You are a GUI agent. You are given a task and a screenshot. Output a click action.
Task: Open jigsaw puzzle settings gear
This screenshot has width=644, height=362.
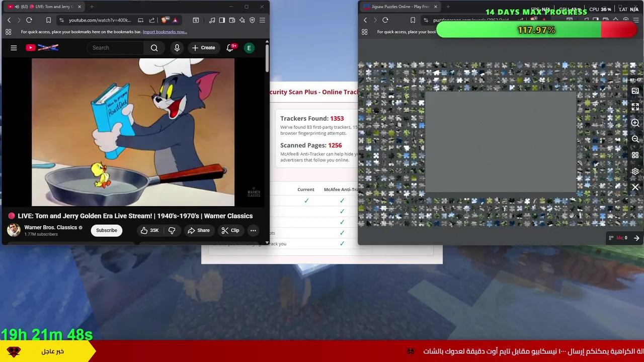[635, 171]
